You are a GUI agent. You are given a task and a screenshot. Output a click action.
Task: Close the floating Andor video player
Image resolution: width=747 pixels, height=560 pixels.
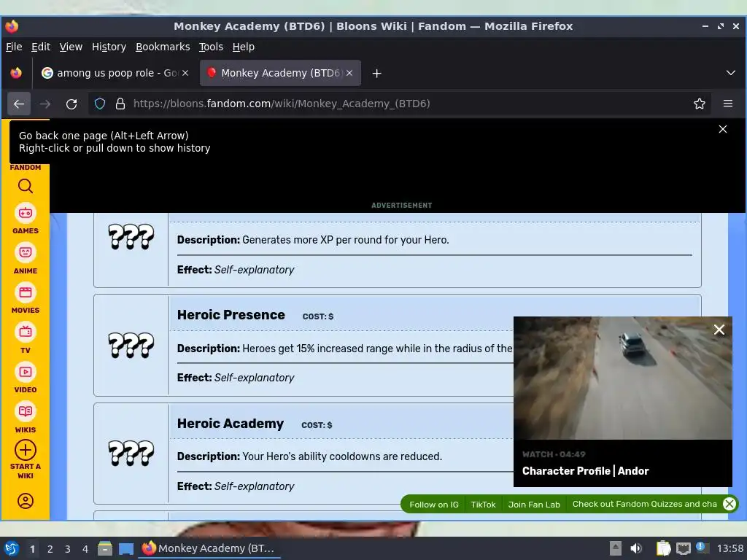point(719,330)
